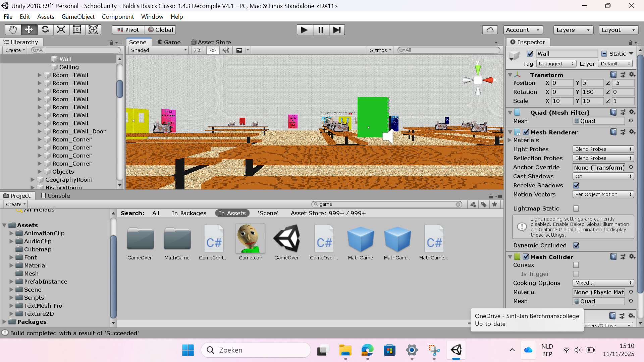Disable the Receive Shadows checkbox
Image resolution: width=644 pixels, height=362 pixels.
pos(576,185)
